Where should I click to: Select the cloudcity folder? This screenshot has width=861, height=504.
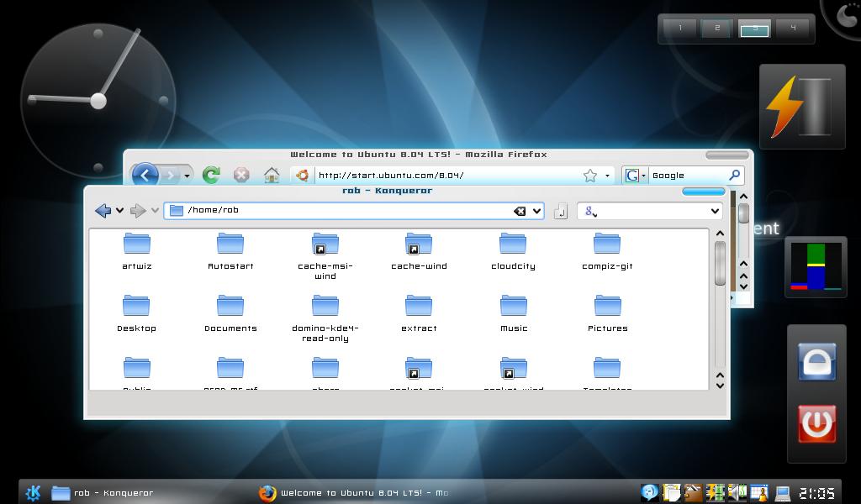513,251
